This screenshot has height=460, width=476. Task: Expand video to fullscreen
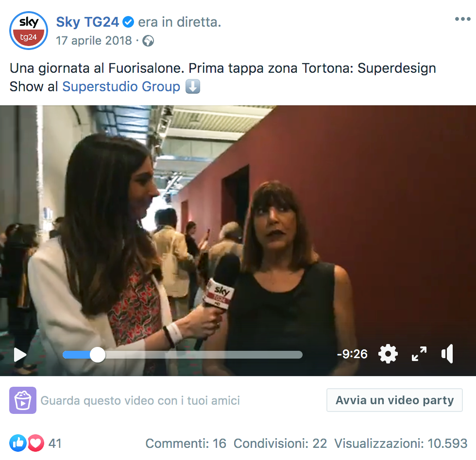coord(419,354)
